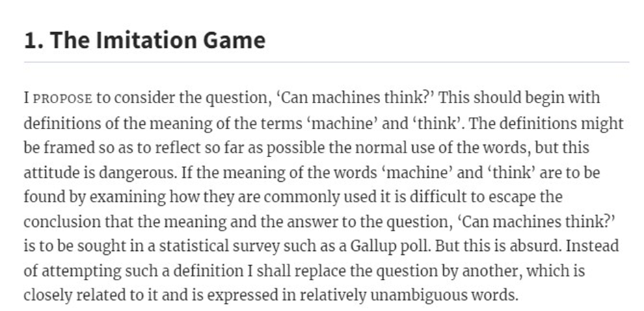Click the second 'Can machines think?' quote
Viewport: 644px width, 311px height.
[536, 222]
